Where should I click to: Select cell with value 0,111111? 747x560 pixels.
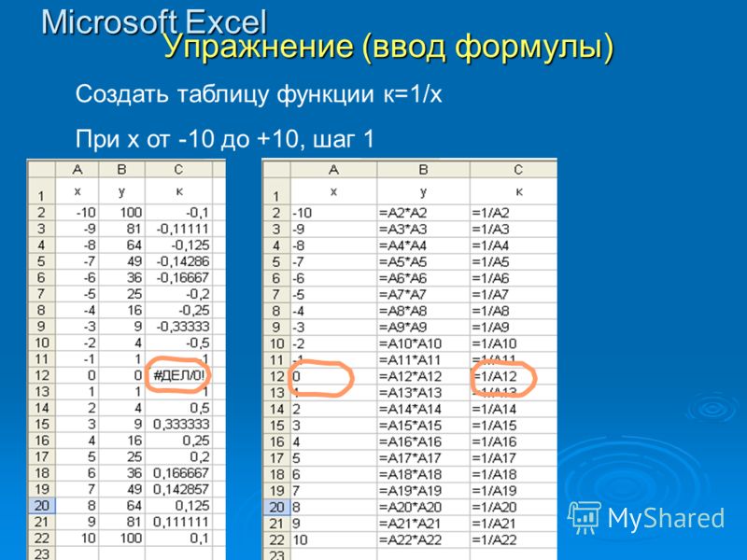178,522
